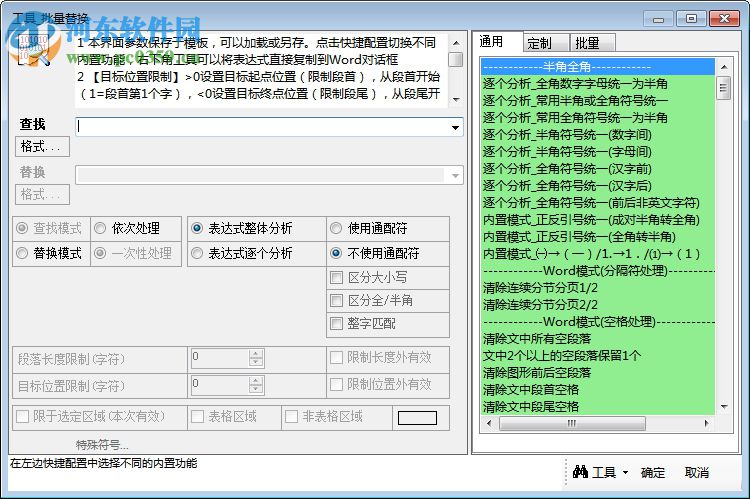Image resolution: width=750 pixels, height=499 pixels.
Task: Click the instructions text scroll-up arrow
Action: pyautogui.click(x=456, y=43)
